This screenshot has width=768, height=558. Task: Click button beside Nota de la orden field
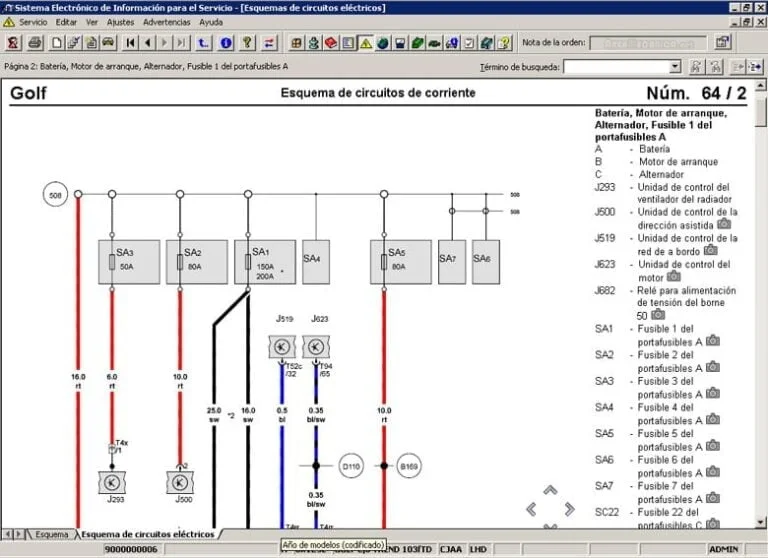724,43
